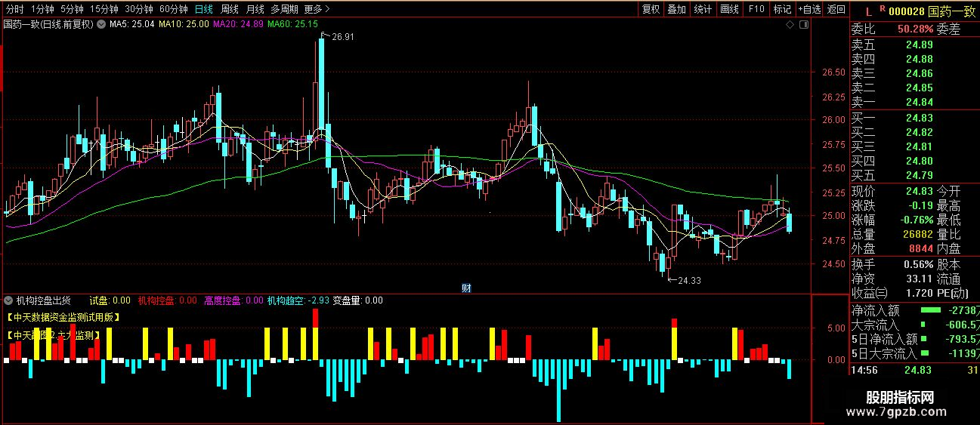Click the green bar in 净流入额 row
This screenshot has height=425, width=980.
(x=930, y=310)
